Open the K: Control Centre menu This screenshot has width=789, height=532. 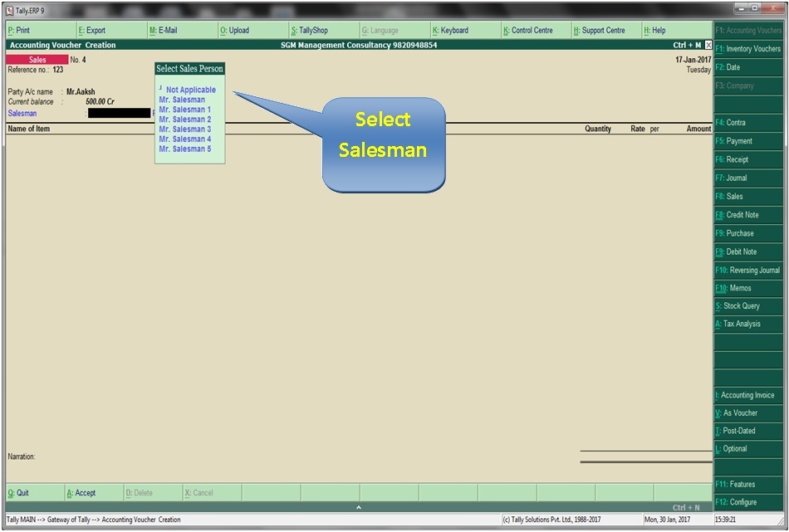pos(531,30)
